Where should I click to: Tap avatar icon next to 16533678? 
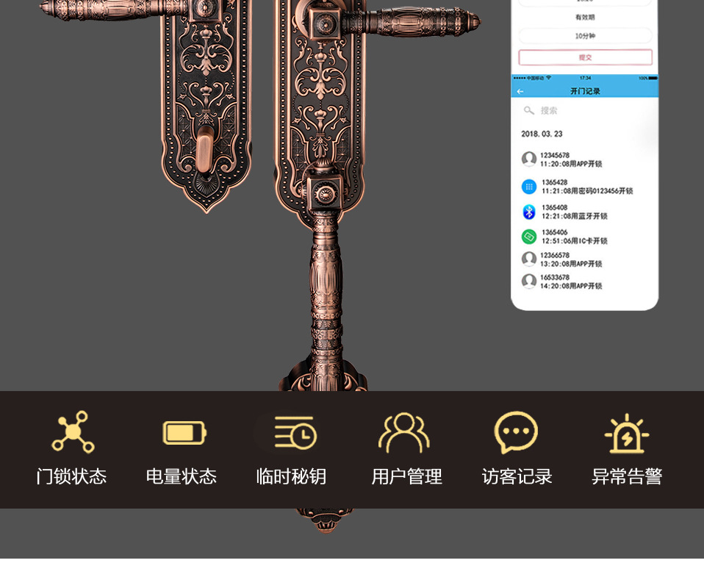[529, 282]
